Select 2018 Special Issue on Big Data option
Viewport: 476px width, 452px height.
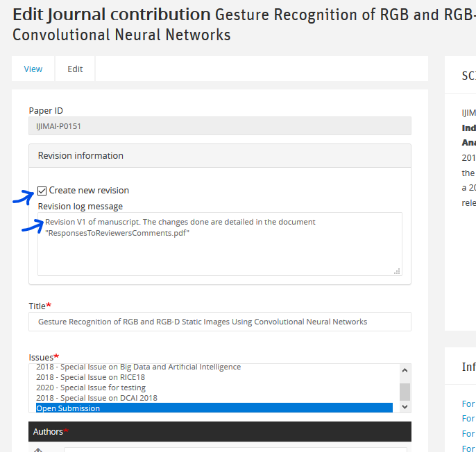coord(139,367)
